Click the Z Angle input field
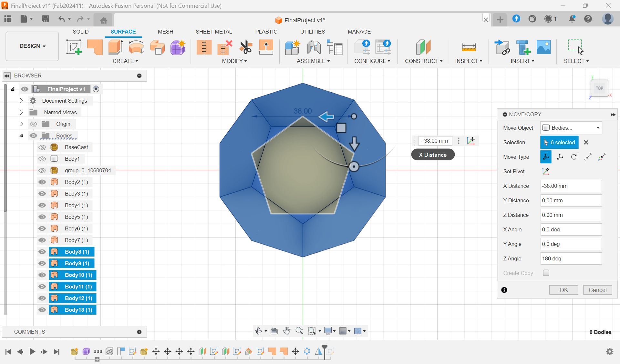This screenshot has height=364, width=620. tap(571, 258)
